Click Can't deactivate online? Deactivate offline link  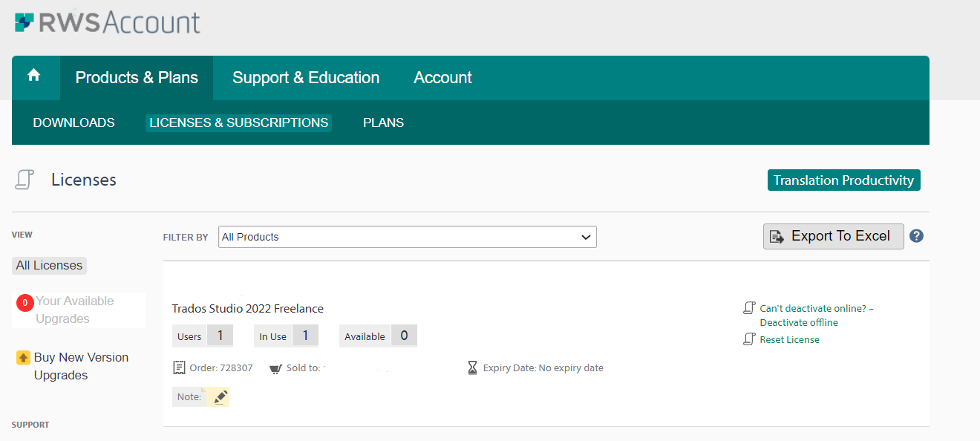point(817,316)
